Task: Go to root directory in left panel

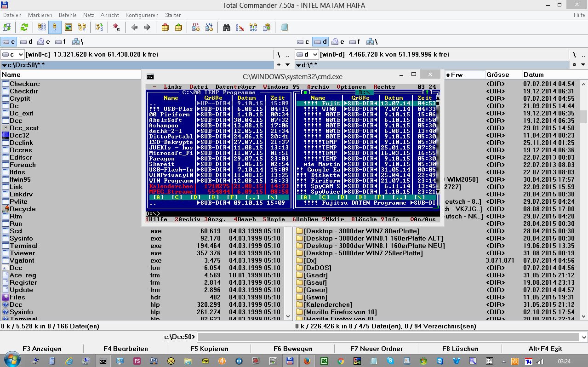Action: 279,54
